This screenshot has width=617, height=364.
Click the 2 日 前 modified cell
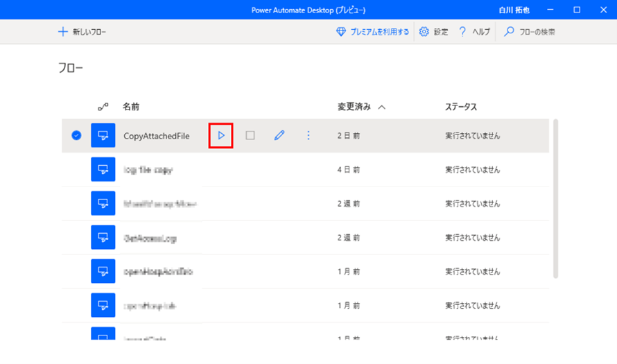pos(349,136)
